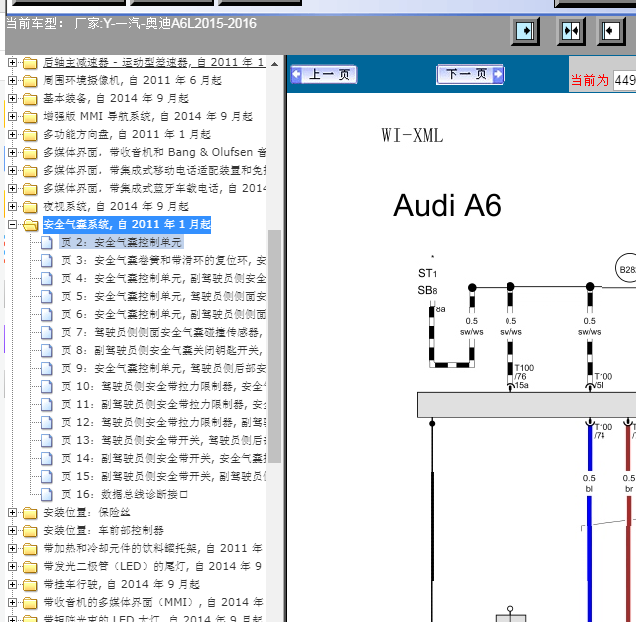Open 页 13 驾驶员侧安全带开关
The height and width of the screenshot is (622, 636).
pos(163,440)
